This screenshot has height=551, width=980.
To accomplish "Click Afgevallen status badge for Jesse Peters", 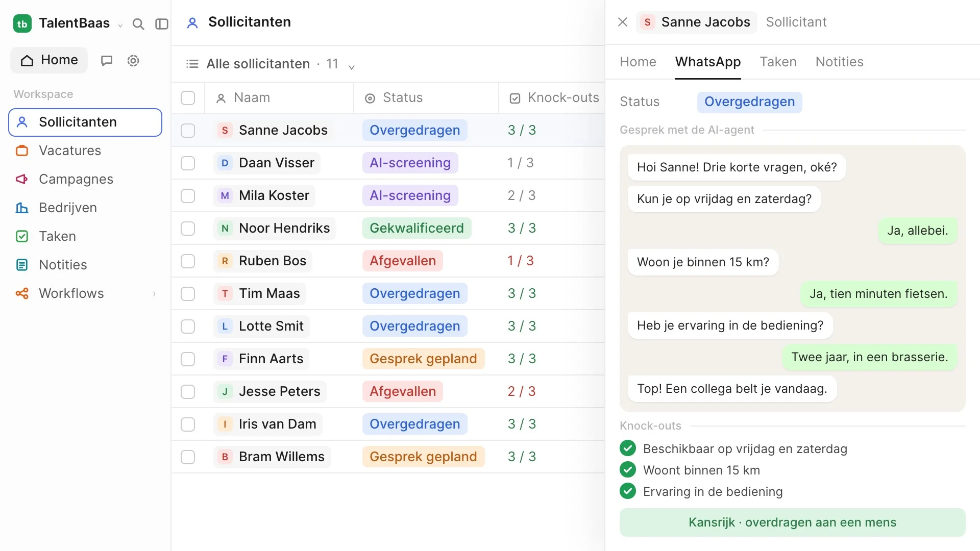I will [402, 391].
